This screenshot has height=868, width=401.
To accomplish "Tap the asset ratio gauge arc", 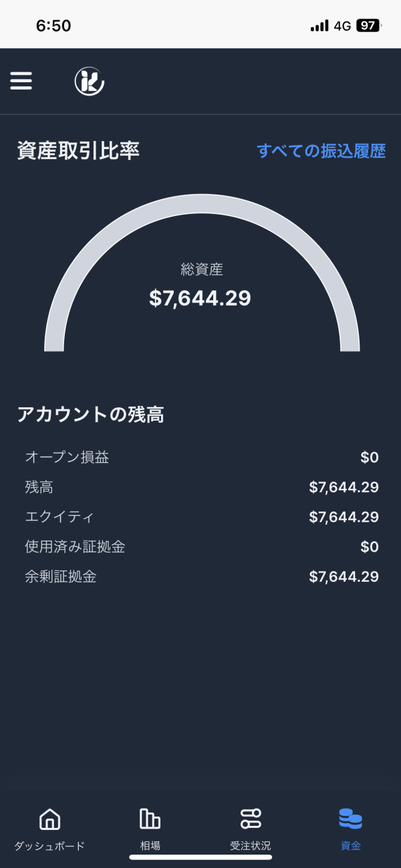I will (x=201, y=204).
